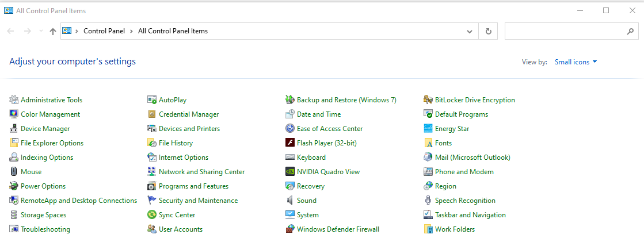Click the Windows Defender Firewall icon
The height and width of the screenshot is (242, 644).
[290, 229]
